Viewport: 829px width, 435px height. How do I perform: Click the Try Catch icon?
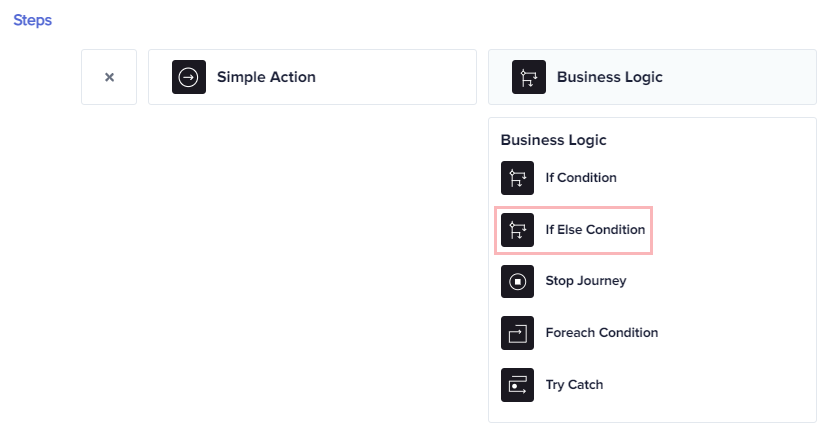point(518,385)
